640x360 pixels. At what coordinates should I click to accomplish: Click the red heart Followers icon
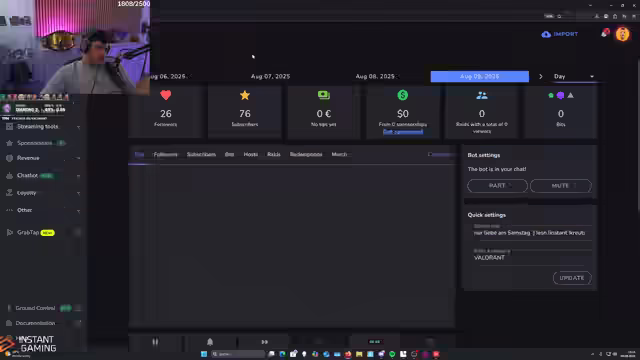pyautogui.click(x=166, y=95)
